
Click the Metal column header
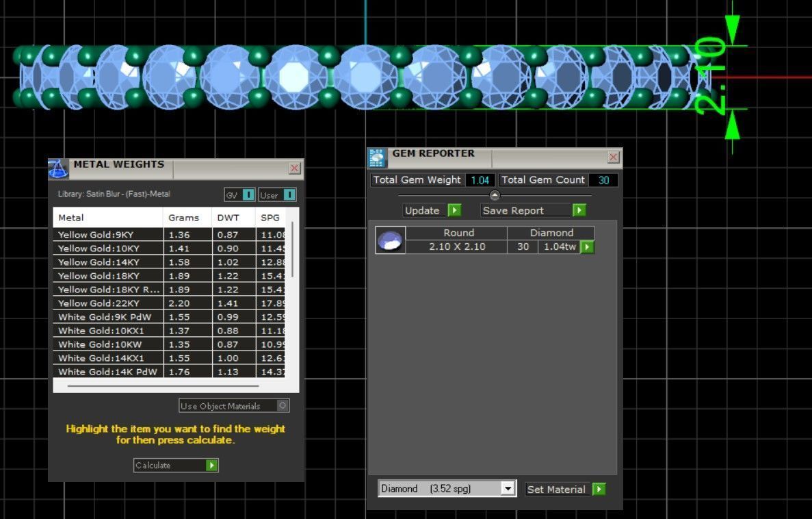click(x=107, y=218)
